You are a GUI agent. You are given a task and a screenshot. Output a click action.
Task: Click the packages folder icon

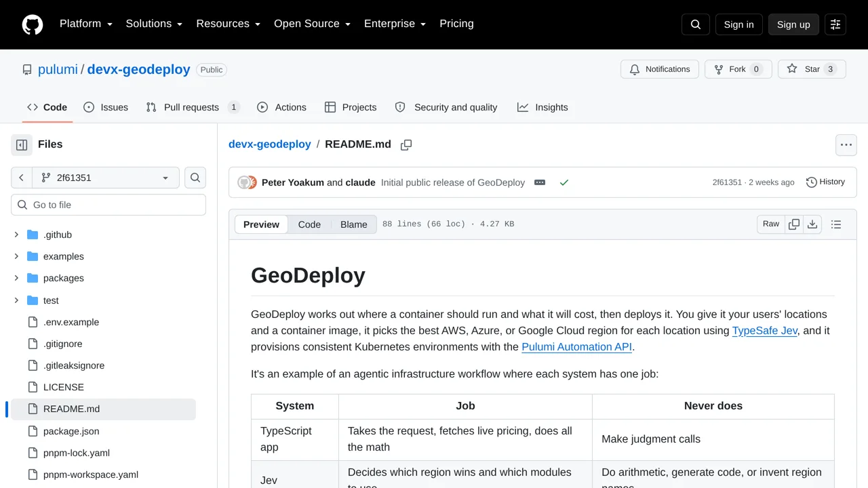point(33,278)
